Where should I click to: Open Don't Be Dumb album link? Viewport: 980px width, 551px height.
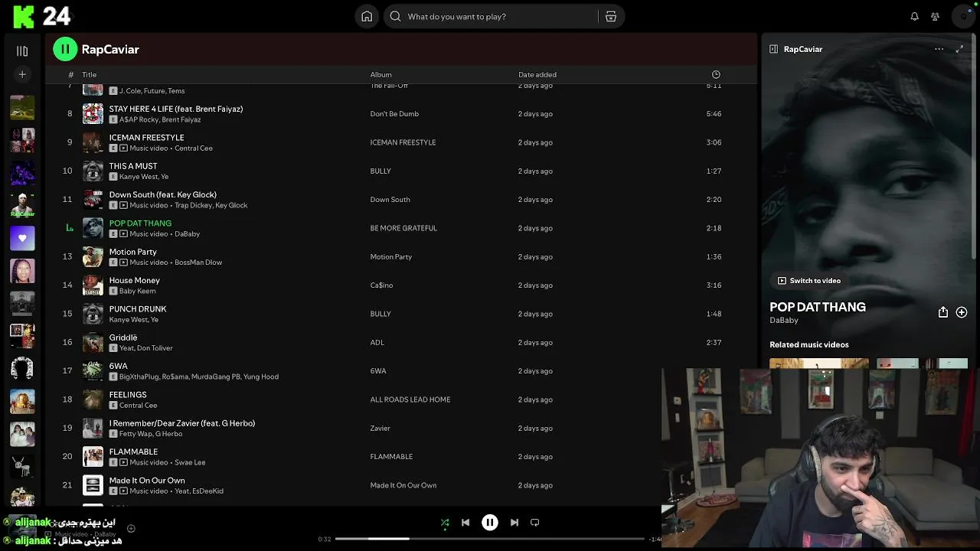point(394,114)
